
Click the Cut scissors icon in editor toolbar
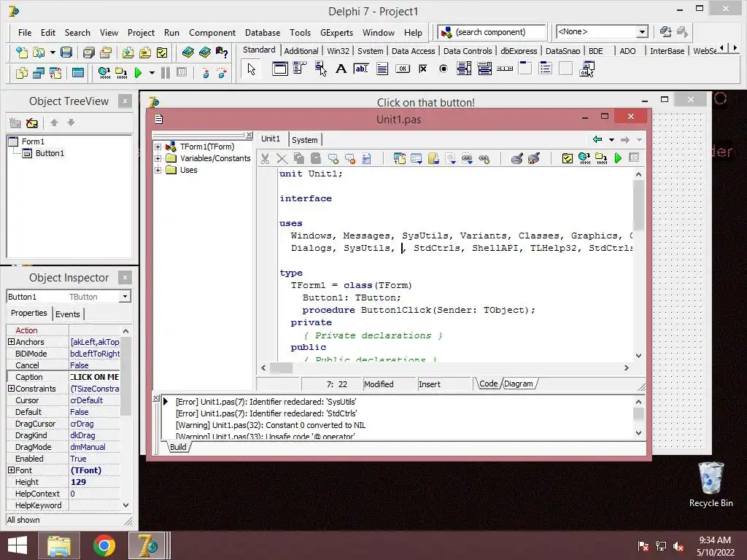point(265,158)
